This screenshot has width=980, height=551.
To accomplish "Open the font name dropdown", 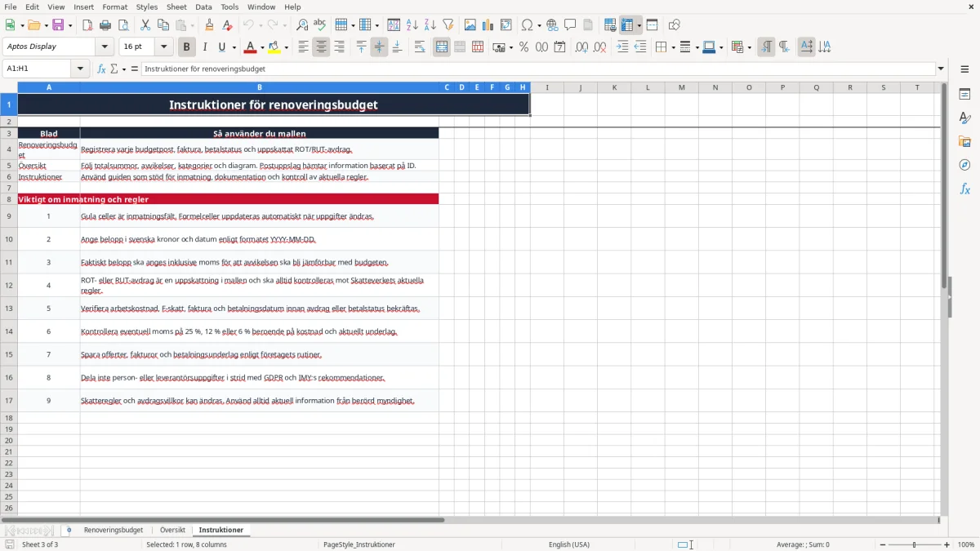I will click(x=104, y=47).
